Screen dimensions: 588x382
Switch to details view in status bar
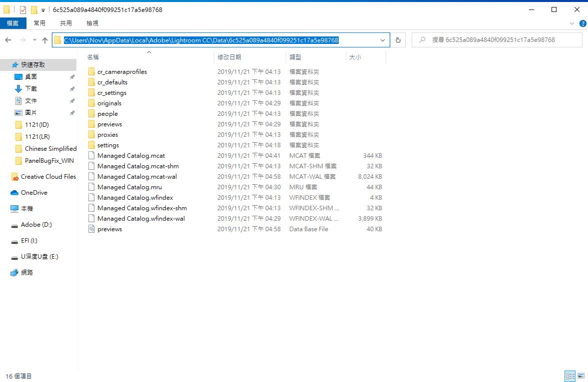pos(570,376)
